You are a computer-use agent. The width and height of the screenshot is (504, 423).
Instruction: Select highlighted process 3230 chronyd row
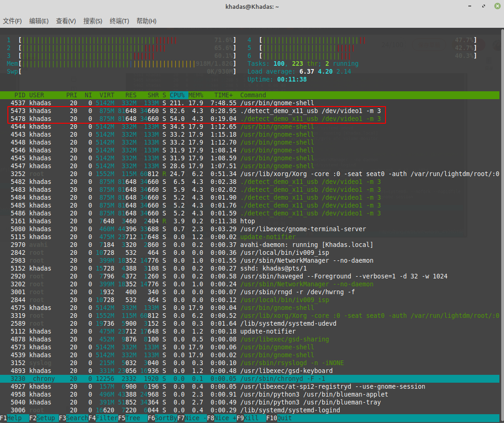(250, 379)
